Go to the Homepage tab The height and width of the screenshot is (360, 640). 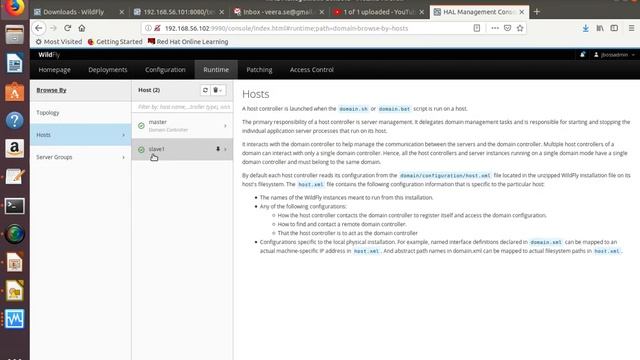pos(55,70)
